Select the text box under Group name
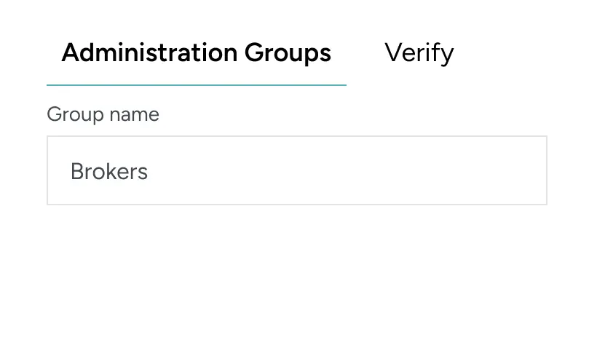This screenshot has height=364, width=597. tap(296, 170)
